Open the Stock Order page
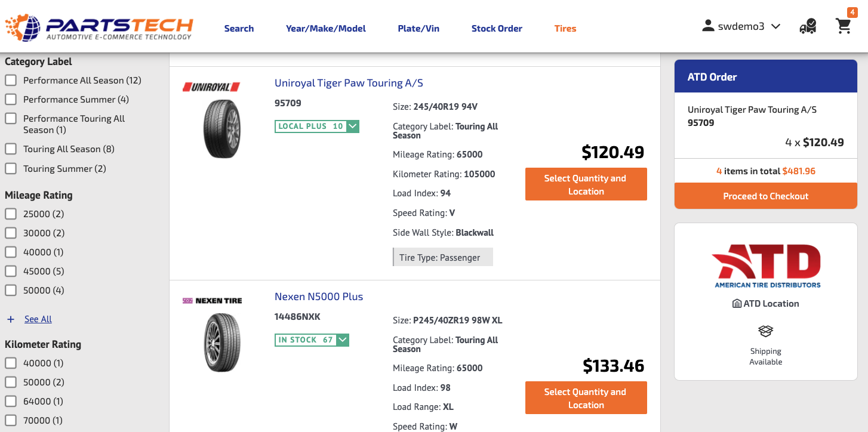Screen dimensions: 868x432 point(497,29)
